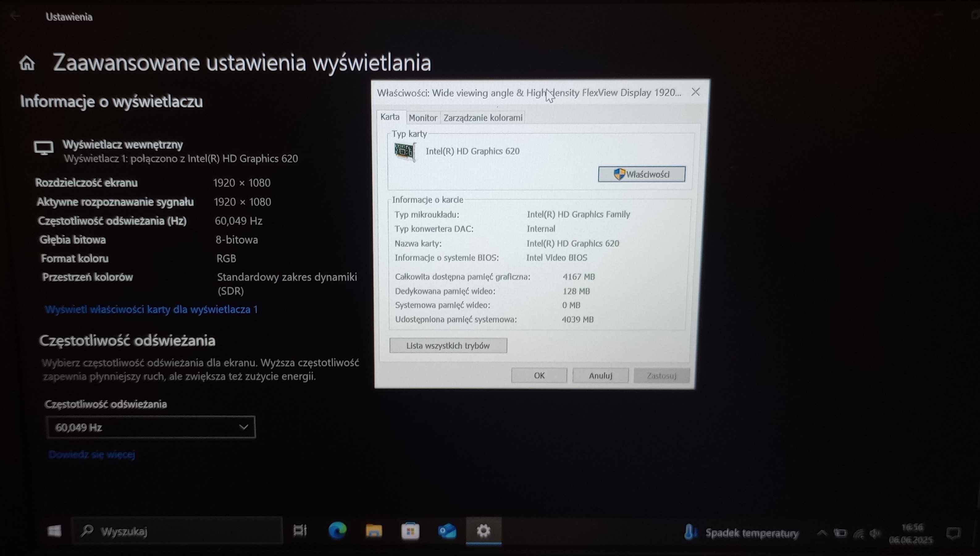Click Intel(R) HD Graphics Family chip type value
Screen dimensions: 980x556
tap(578, 214)
